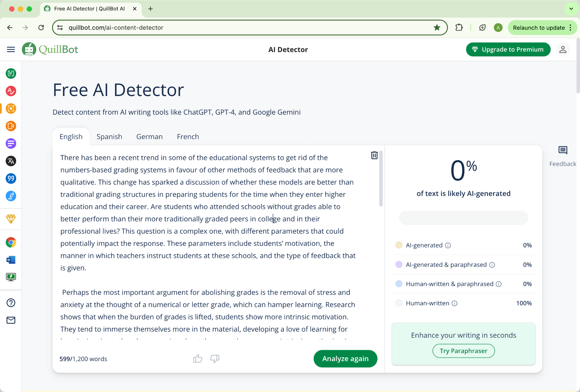Switch to the Spanish tab
The width and height of the screenshot is (580, 392).
point(109,137)
